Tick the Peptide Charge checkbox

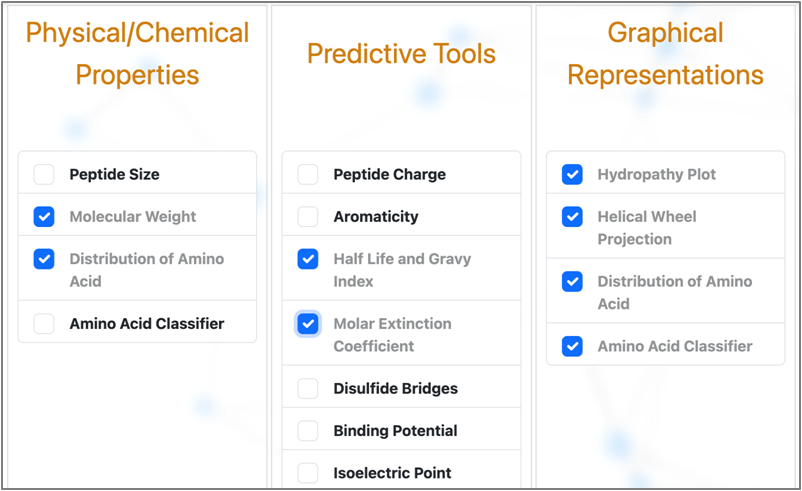coord(308,174)
